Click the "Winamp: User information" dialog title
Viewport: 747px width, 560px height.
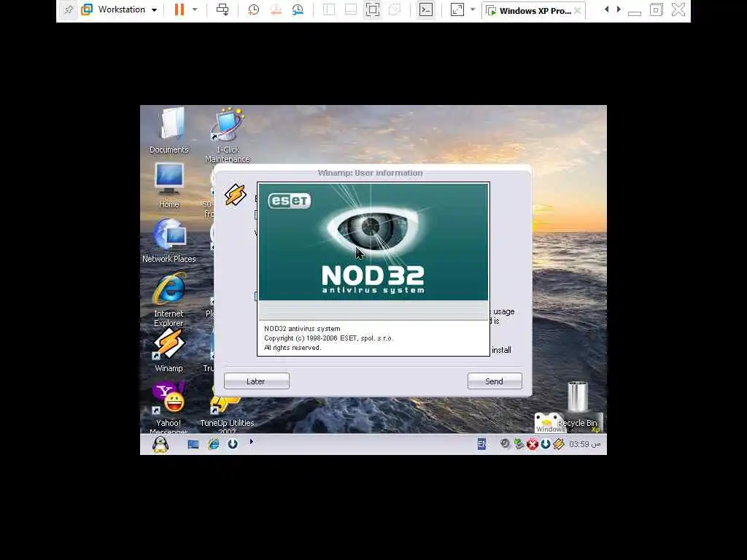point(370,173)
